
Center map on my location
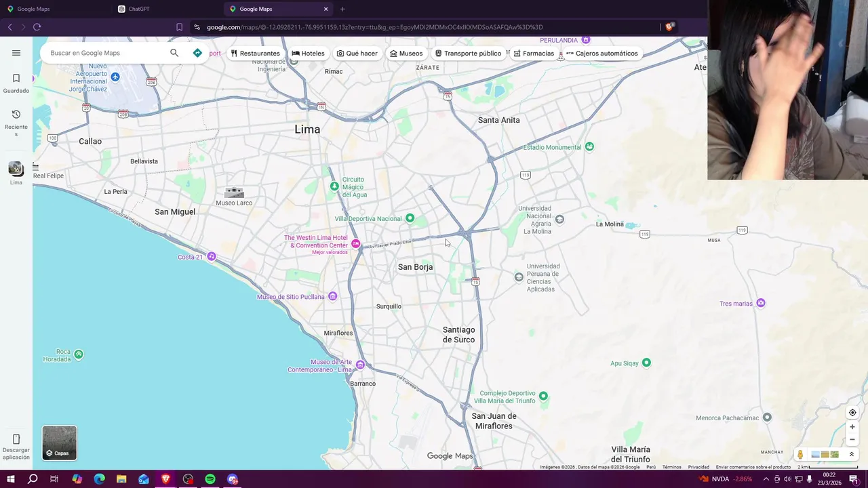click(852, 413)
